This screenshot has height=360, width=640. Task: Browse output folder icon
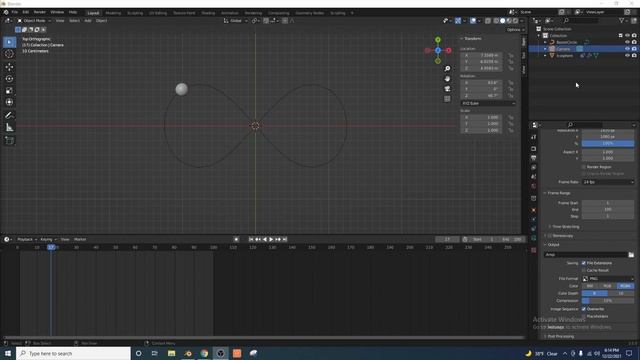[x=631, y=255]
